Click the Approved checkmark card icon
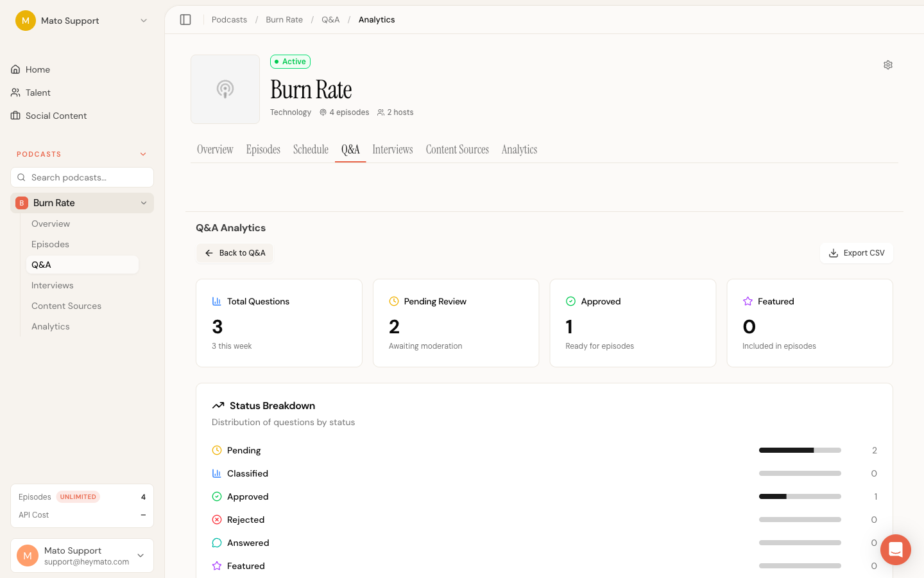 coord(570,301)
